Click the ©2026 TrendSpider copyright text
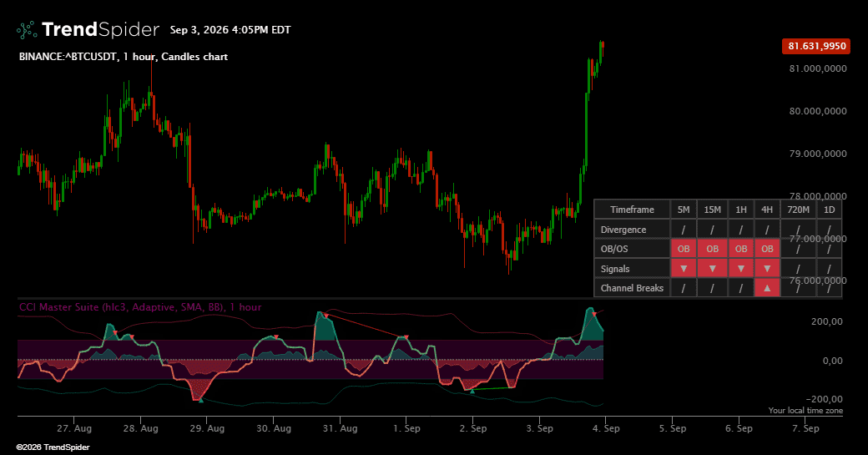The height and width of the screenshot is (455, 868). (53, 447)
